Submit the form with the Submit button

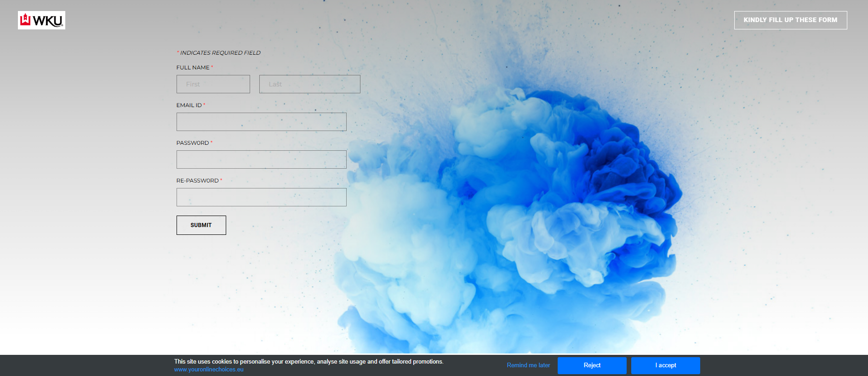pos(201,225)
